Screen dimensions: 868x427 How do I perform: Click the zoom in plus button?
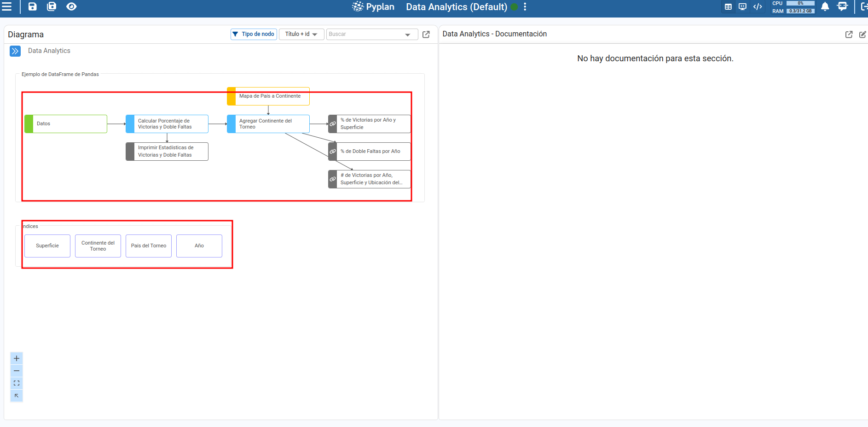(x=17, y=358)
